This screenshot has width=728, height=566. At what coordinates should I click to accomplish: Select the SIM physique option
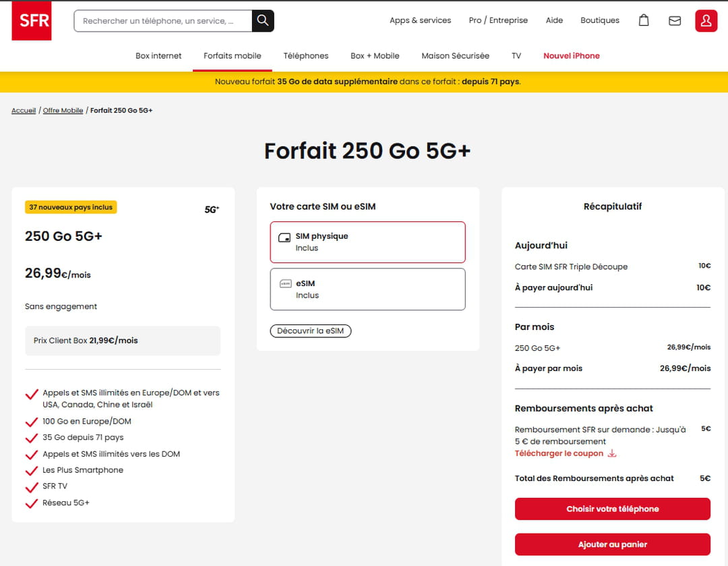tap(367, 242)
